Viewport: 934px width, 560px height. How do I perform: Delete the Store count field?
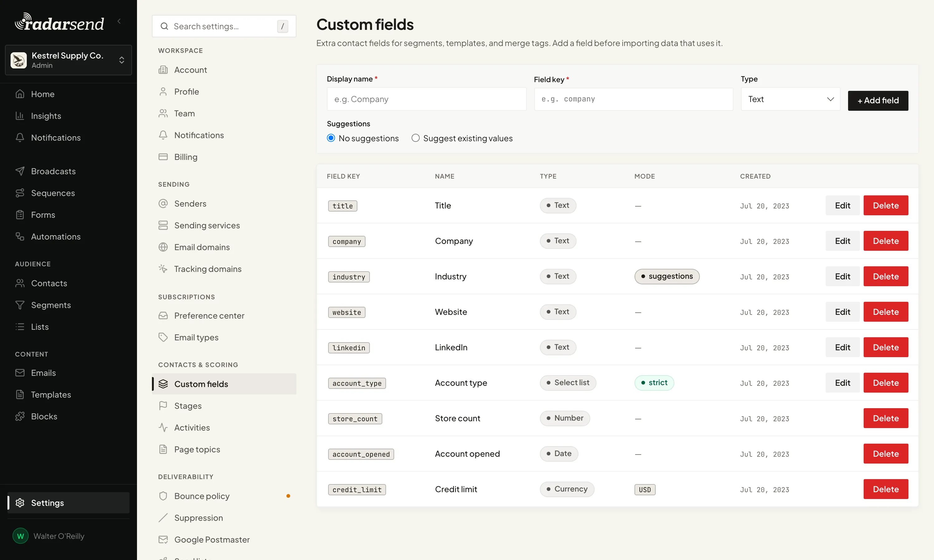(x=886, y=418)
